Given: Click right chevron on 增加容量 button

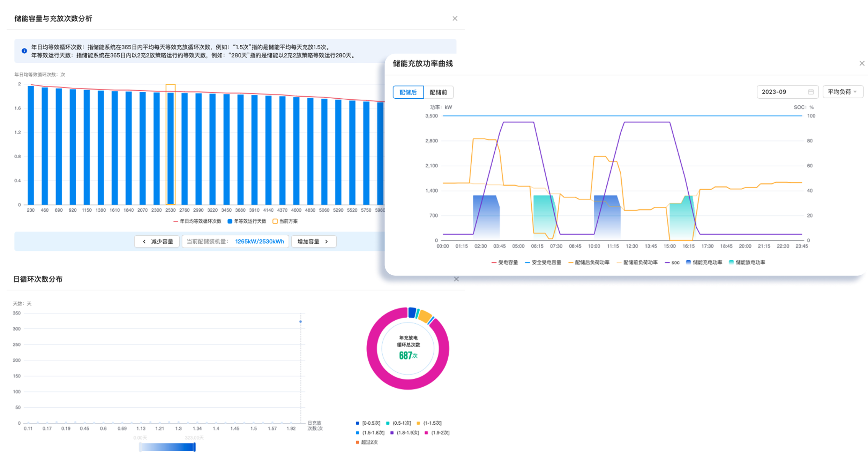Looking at the screenshot, I should click(327, 241).
